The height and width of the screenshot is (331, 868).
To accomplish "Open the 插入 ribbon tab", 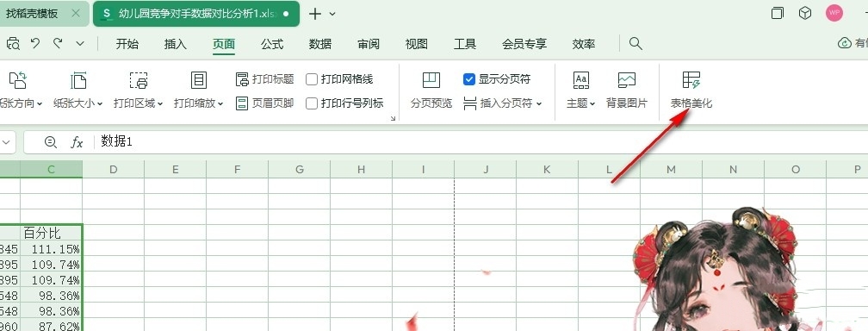I will [176, 44].
